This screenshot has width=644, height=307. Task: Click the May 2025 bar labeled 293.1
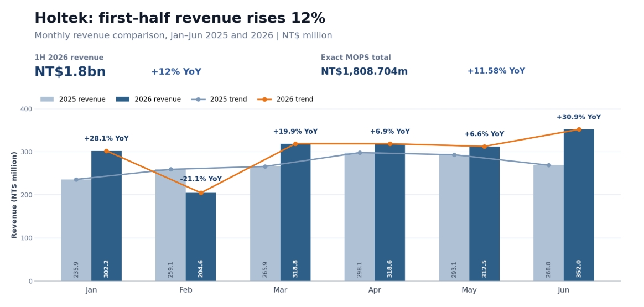point(454,218)
